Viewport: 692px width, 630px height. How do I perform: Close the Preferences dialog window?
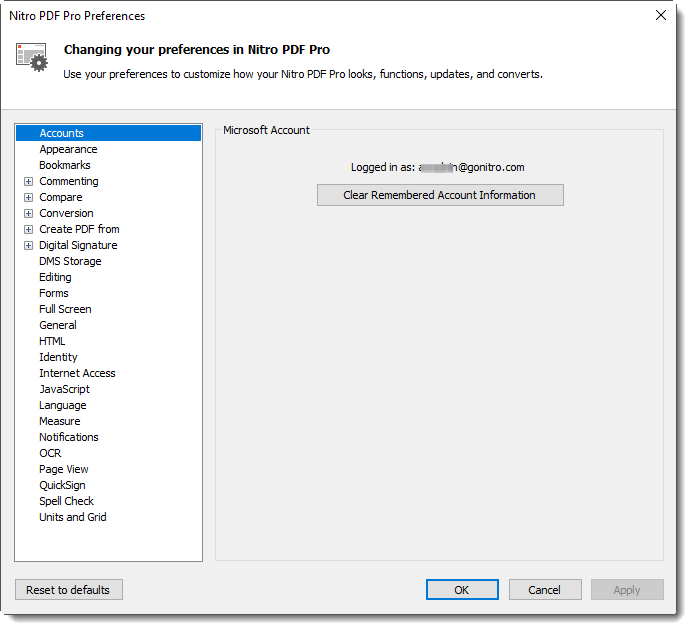[661, 15]
